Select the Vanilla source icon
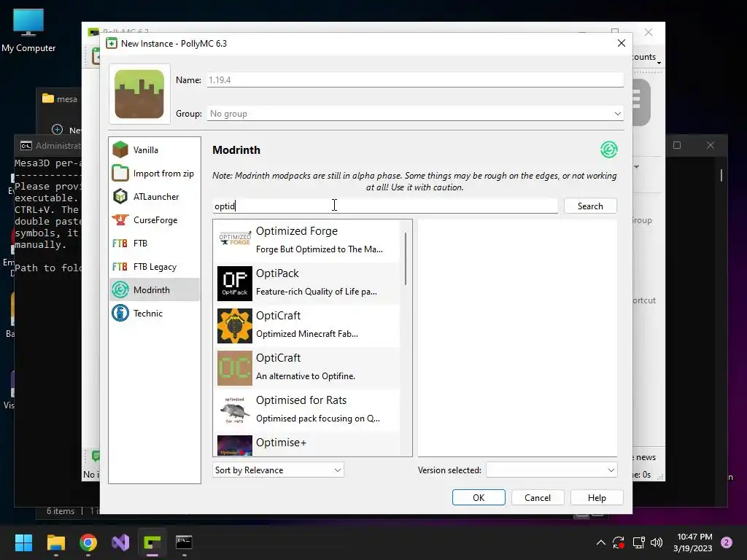The height and width of the screenshot is (560, 747). coord(120,150)
